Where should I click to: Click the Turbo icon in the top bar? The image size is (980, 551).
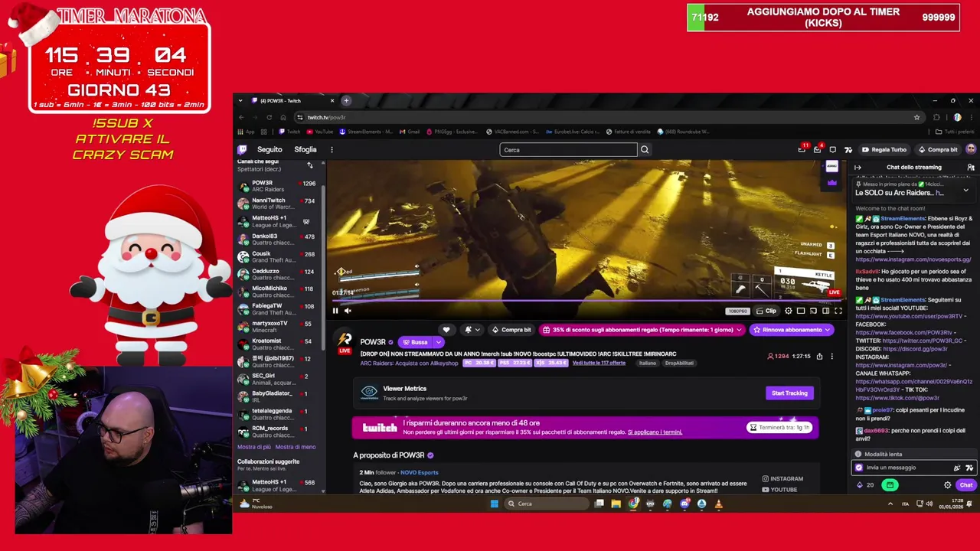click(x=848, y=150)
